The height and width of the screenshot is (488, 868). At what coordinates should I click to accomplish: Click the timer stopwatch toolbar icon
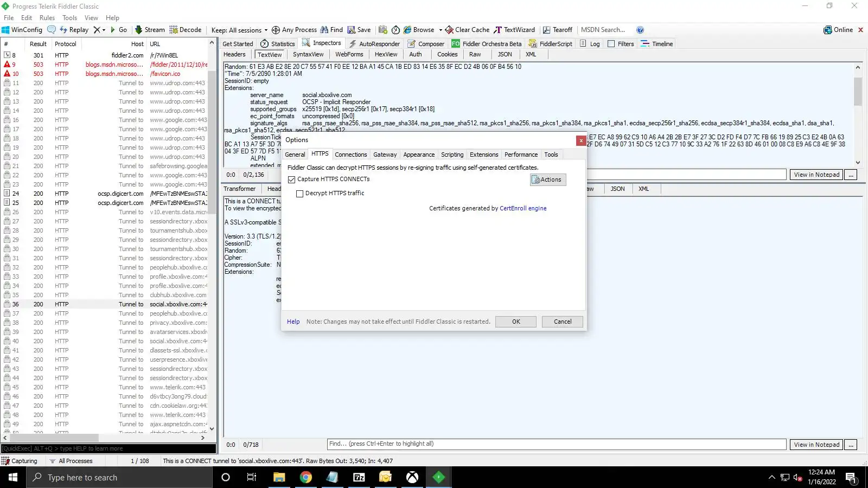click(396, 30)
